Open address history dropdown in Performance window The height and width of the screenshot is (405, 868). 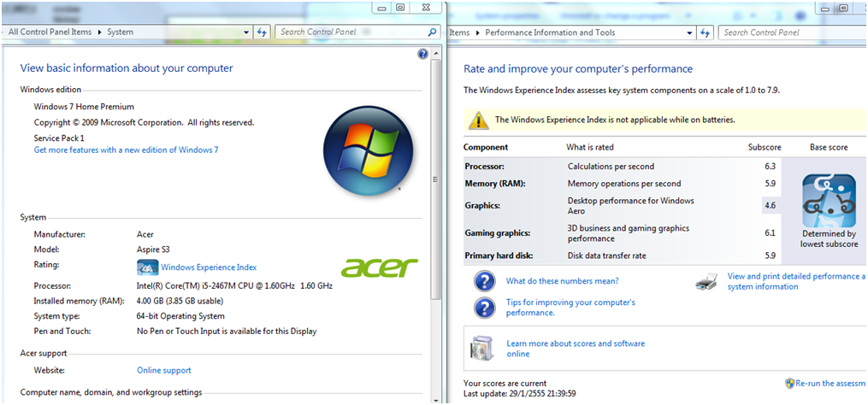point(690,33)
